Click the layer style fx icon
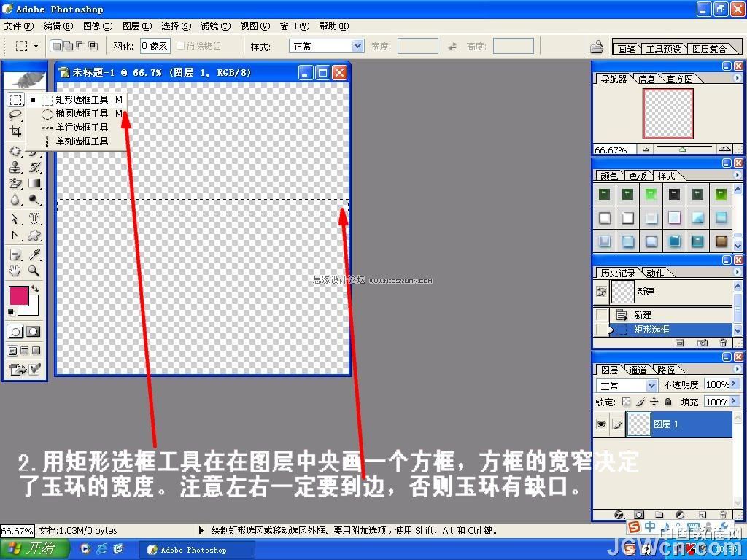747x560 pixels. (x=619, y=515)
